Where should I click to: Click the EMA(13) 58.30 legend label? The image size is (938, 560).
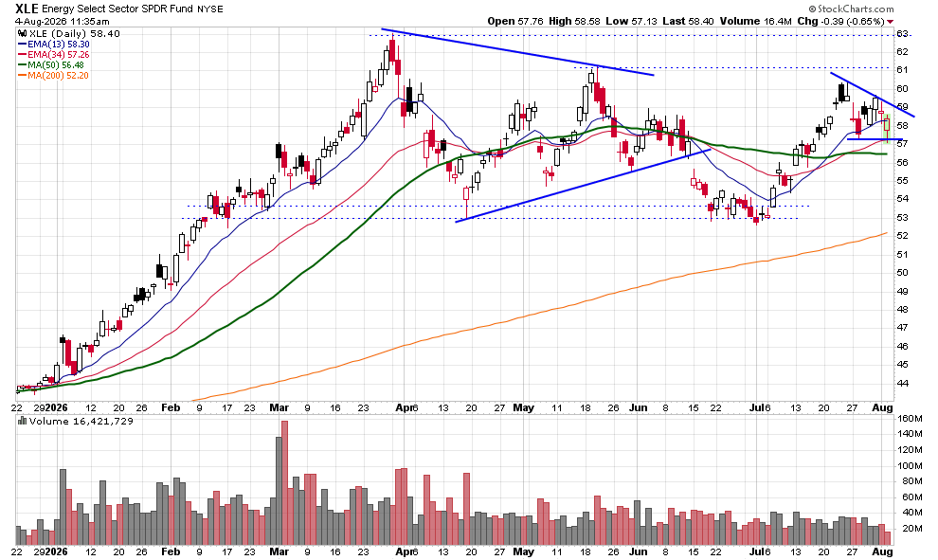point(59,45)
